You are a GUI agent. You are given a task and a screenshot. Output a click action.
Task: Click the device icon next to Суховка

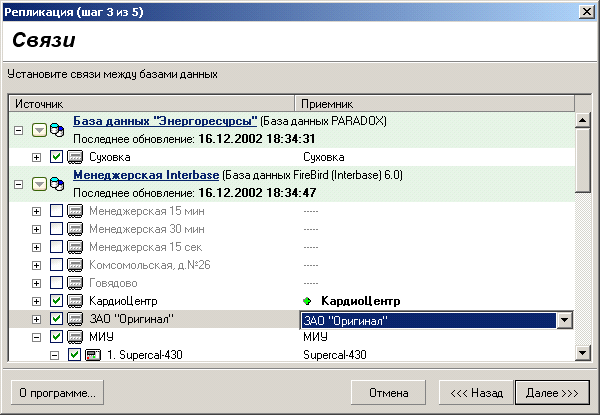pyautogui.click(x=75, y=157)
